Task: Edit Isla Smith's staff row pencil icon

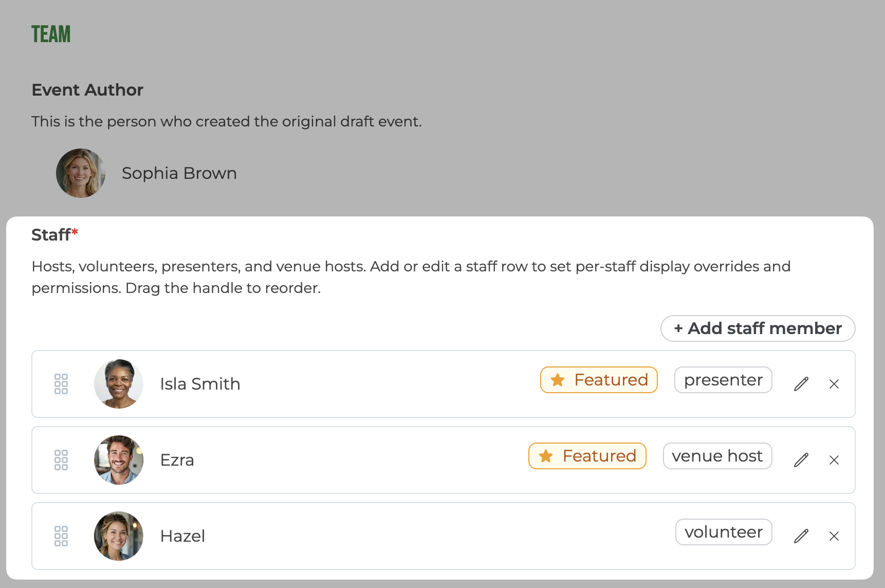Action: [x=801, y=384]
